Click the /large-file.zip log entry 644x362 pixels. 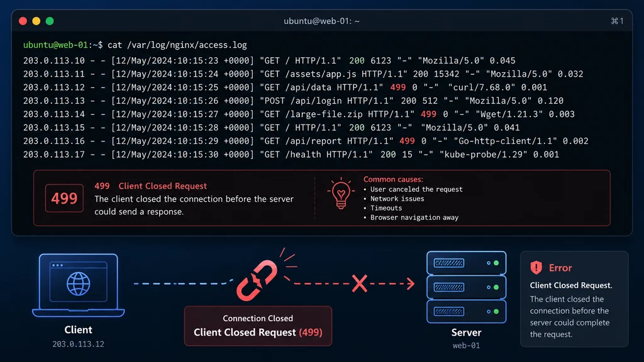(299, 114)
